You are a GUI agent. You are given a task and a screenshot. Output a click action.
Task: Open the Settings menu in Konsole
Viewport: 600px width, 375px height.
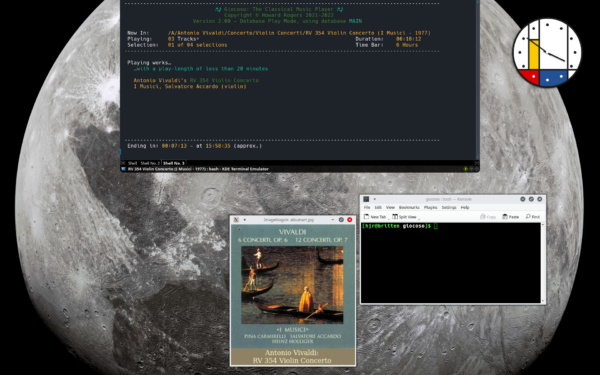449,207
